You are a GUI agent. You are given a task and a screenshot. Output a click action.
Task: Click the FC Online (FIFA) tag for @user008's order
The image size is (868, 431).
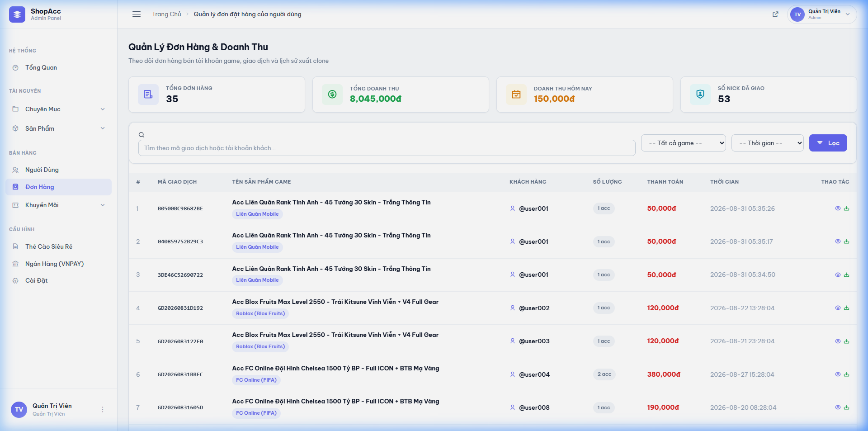(x=256, y=413)
